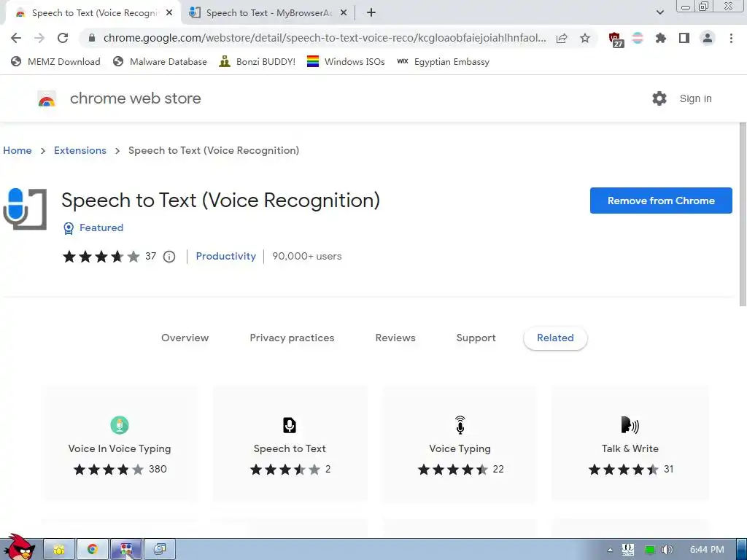The height and width of the screenshot is (560, 747).
Task: Open the Extensions puzzle-piece menu
Action: 661,38
